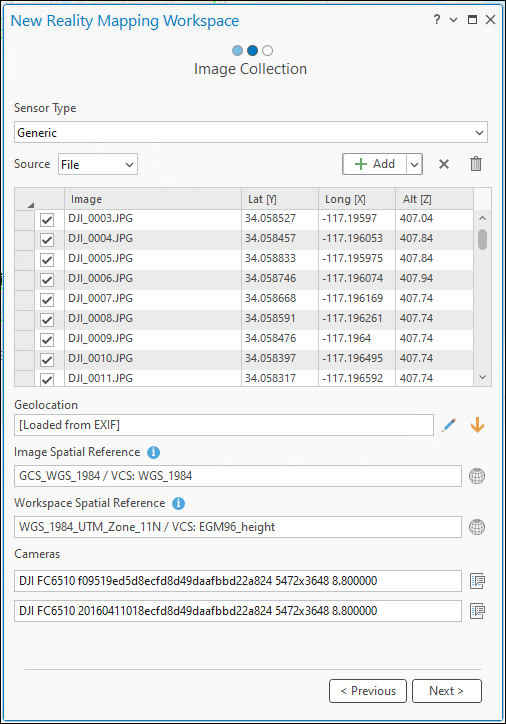Click the X icon to remove selected images
This screenshot has height=724, width=506.
[x=444, y=164]
